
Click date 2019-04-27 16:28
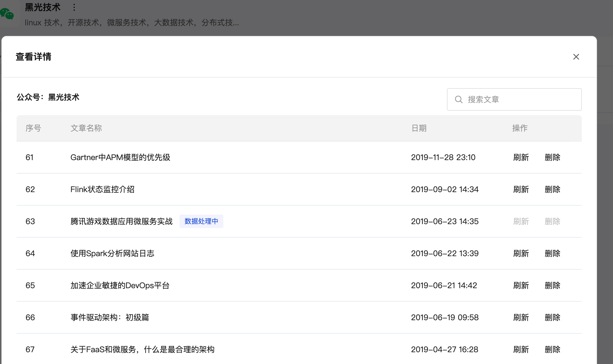pos(444,349)
